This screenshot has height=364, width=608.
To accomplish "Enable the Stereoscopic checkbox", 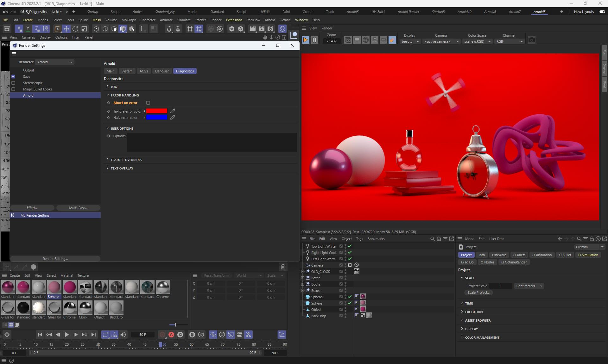I will click(13, 83).
